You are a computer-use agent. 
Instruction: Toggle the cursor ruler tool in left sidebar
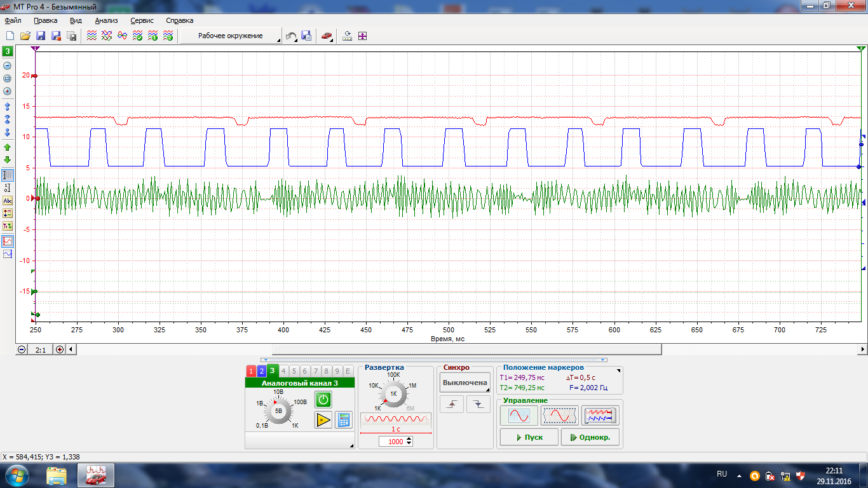pyautogui.click(x=8, y=175)
